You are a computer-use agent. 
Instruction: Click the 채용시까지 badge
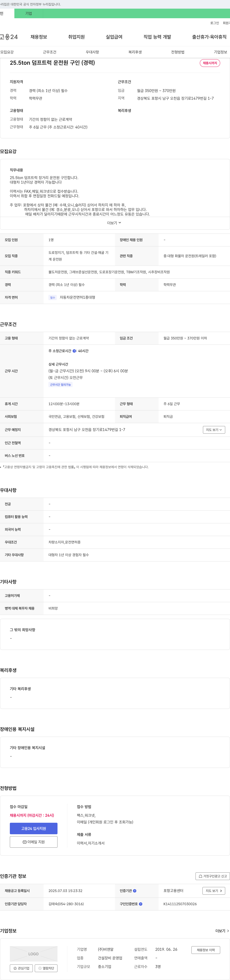(210, 63)
